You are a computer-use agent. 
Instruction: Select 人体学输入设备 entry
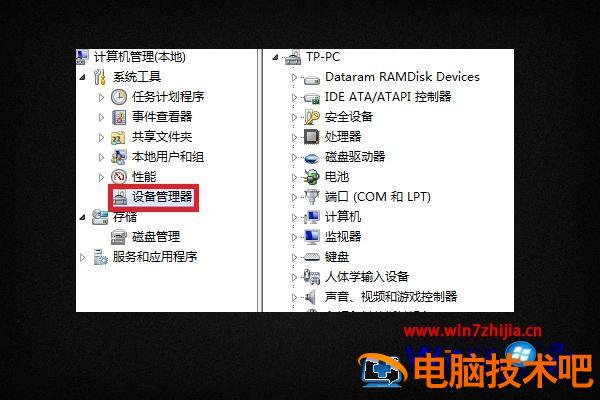[x=367, y=277]
